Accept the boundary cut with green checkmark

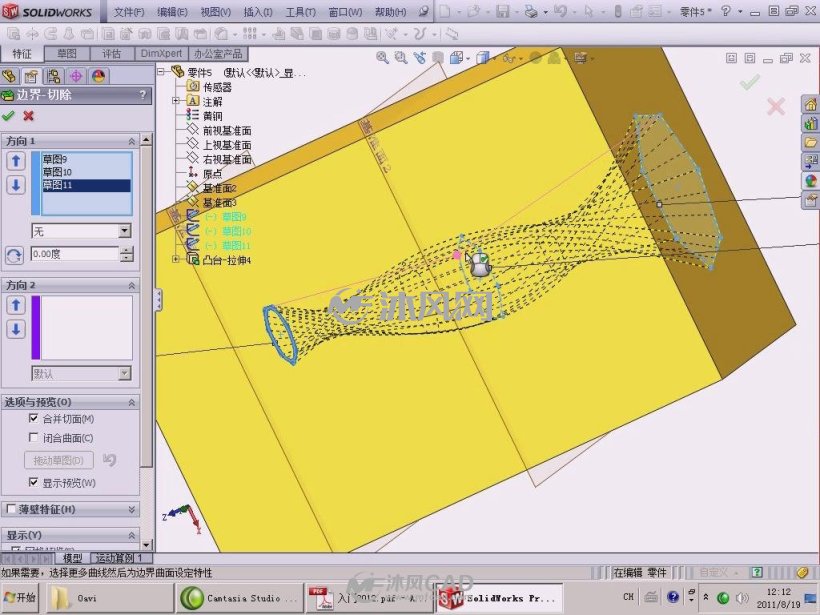click(x=8, y=116)
